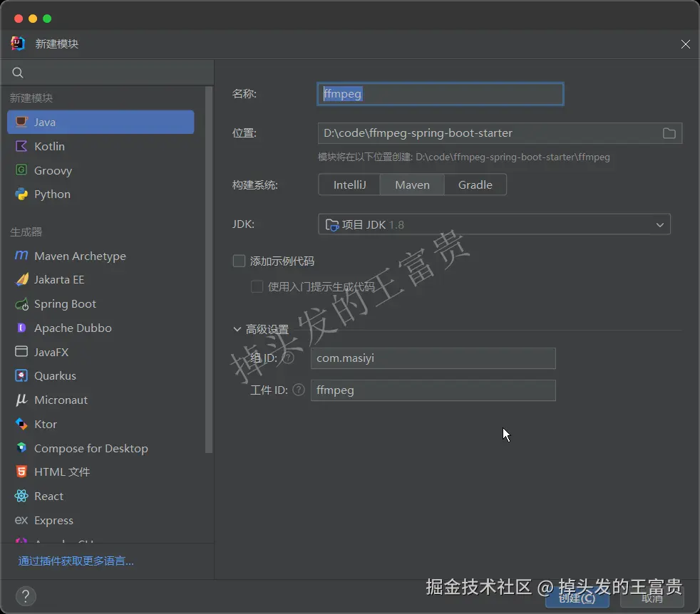Click the 名称 input field
Image resolution: width=700 pixels, height=614 pixels.
tap(441, 94)
